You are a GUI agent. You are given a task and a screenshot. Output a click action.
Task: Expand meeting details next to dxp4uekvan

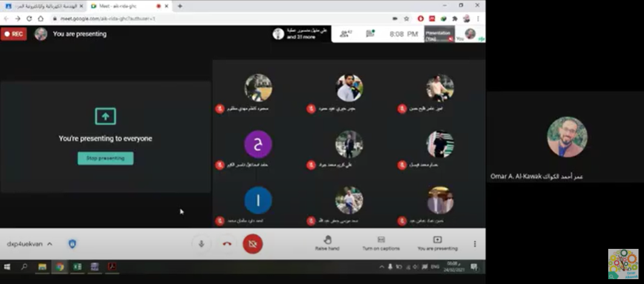point(50,244)
